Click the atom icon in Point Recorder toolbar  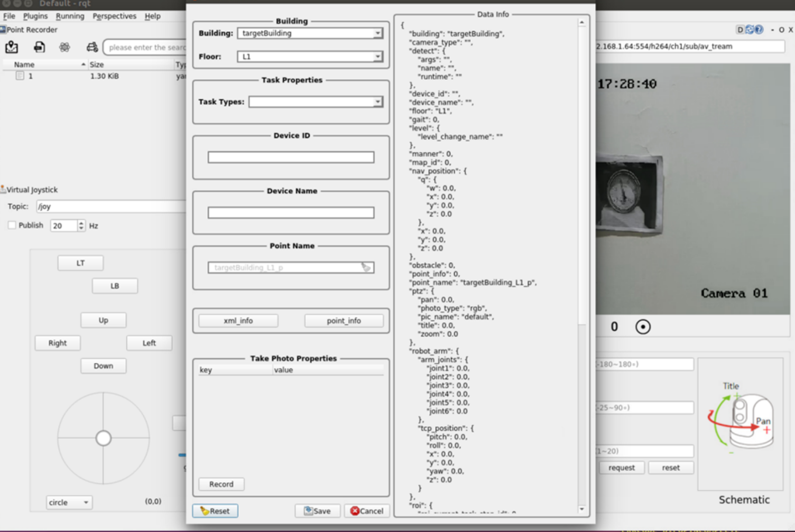64,47
